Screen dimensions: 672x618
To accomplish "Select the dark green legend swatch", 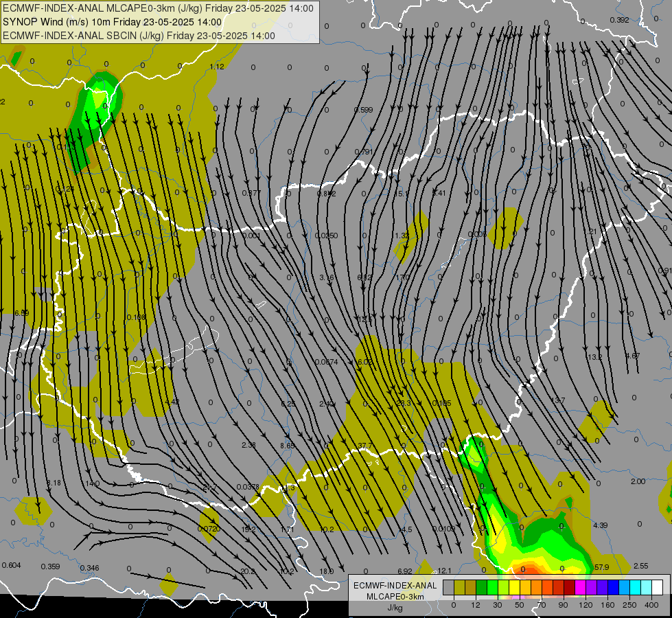I will click(482, 587).
